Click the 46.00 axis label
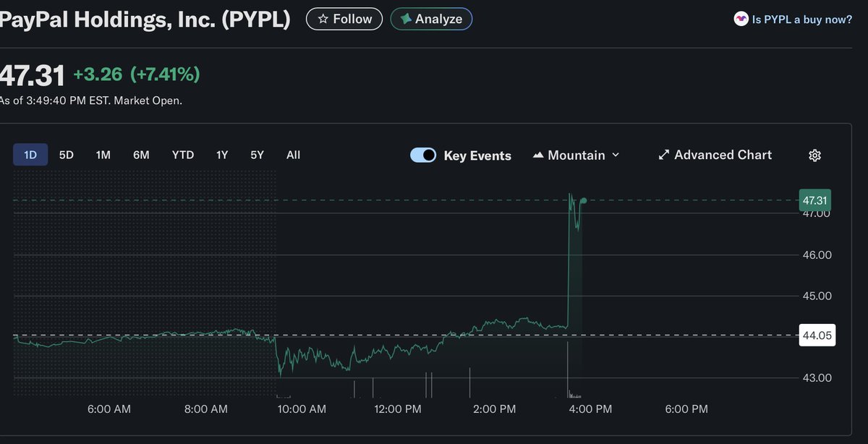The width and height of the screenshot is (868, 444). (x=816, y=255)
